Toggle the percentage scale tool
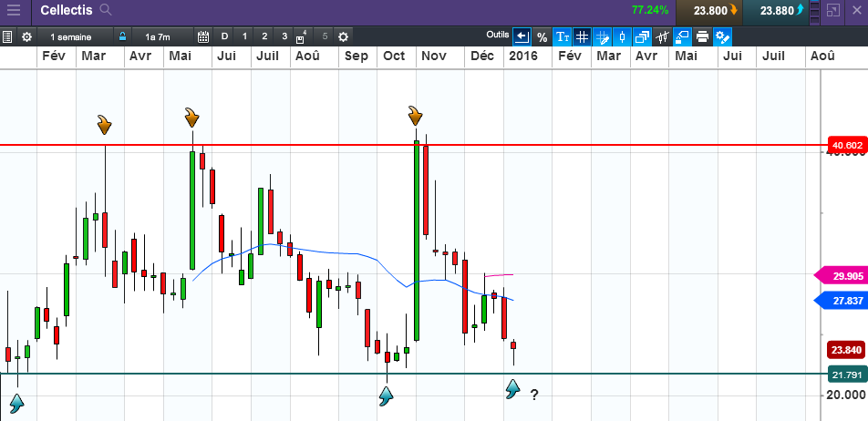Screen dimensions: 868x421 (542, 37)
